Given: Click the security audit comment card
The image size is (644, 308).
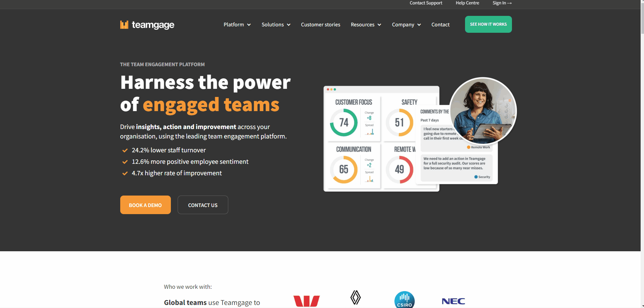Looking at the screenshot, I should tap(457, 168).
